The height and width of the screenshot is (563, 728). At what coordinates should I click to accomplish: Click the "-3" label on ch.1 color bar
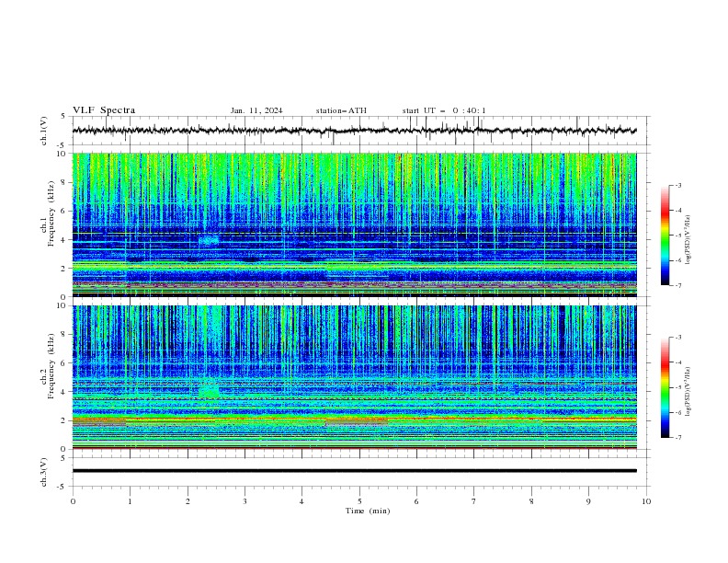pos(677,185)
